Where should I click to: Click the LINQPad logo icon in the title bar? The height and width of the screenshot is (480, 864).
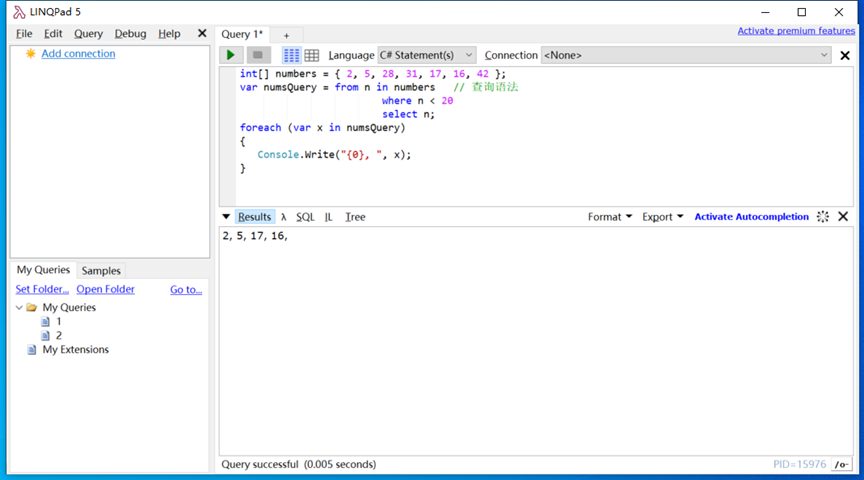tap(19, 12)
